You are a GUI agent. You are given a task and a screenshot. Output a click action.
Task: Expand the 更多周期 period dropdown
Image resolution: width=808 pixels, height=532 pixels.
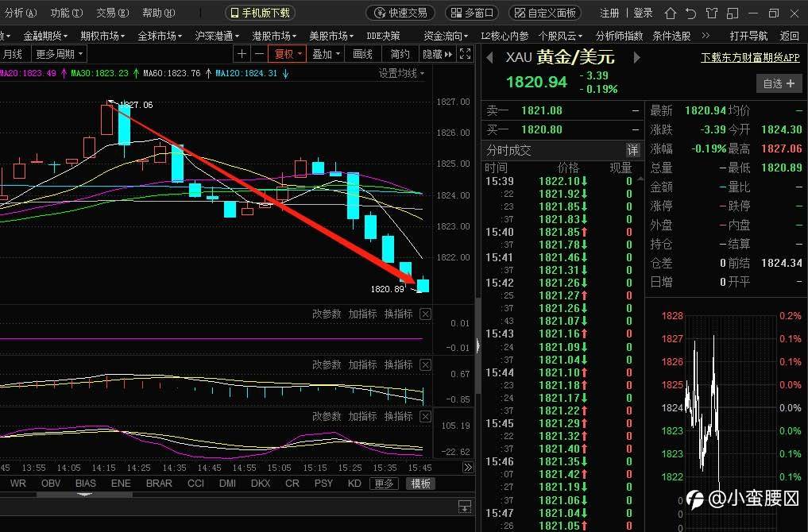point(60,53)
